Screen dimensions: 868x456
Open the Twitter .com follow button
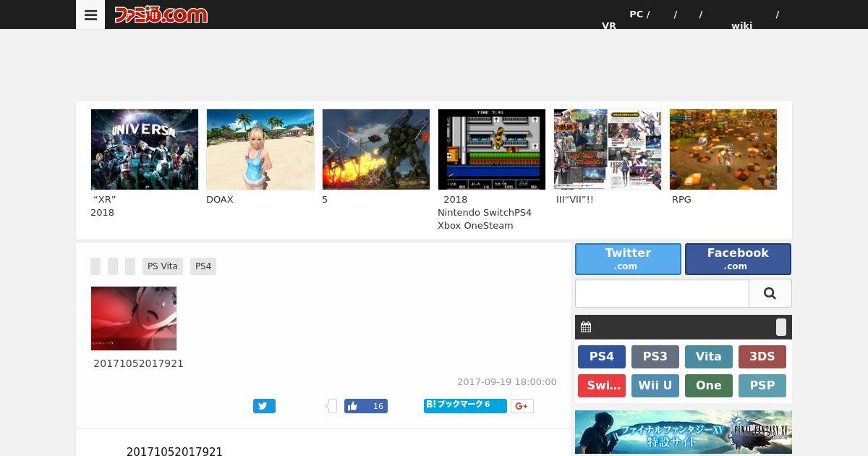tap(628, 259)
